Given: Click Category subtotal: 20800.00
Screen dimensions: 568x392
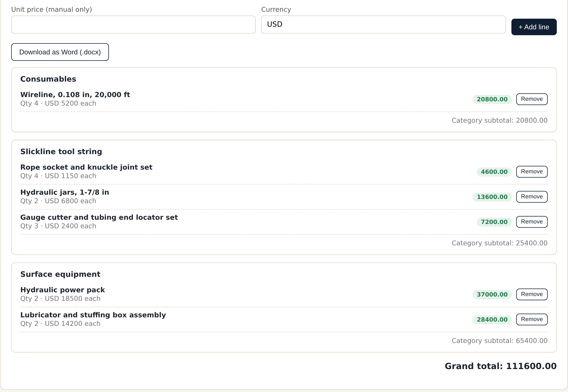Looking at the screenshot, I should point(499,121).
